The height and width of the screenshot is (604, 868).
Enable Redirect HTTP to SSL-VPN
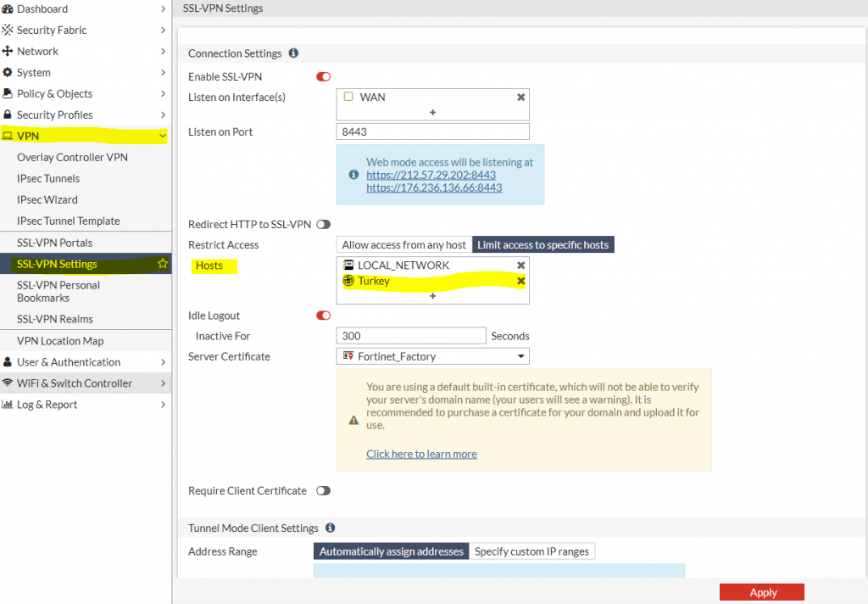323,225
